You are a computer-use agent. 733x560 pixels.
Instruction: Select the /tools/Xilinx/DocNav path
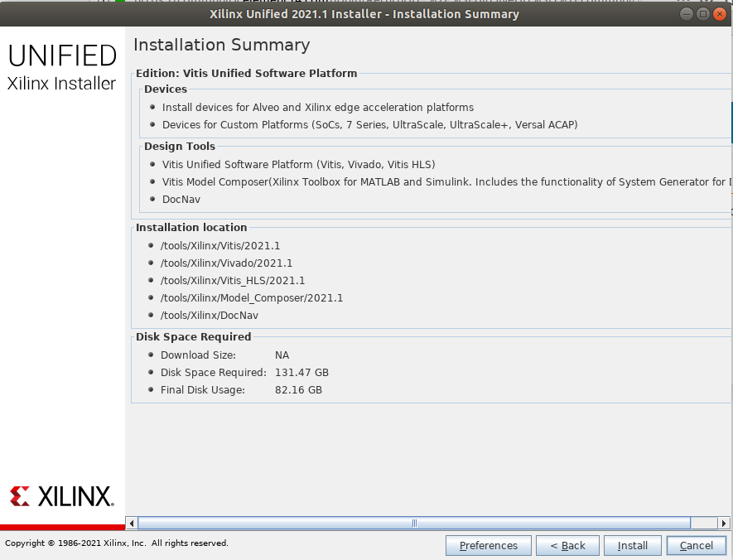click(x=209, y=315)
